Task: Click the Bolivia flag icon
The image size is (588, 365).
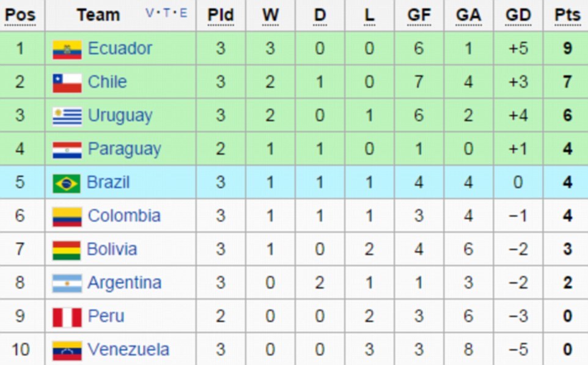Action: click(66, 250)
